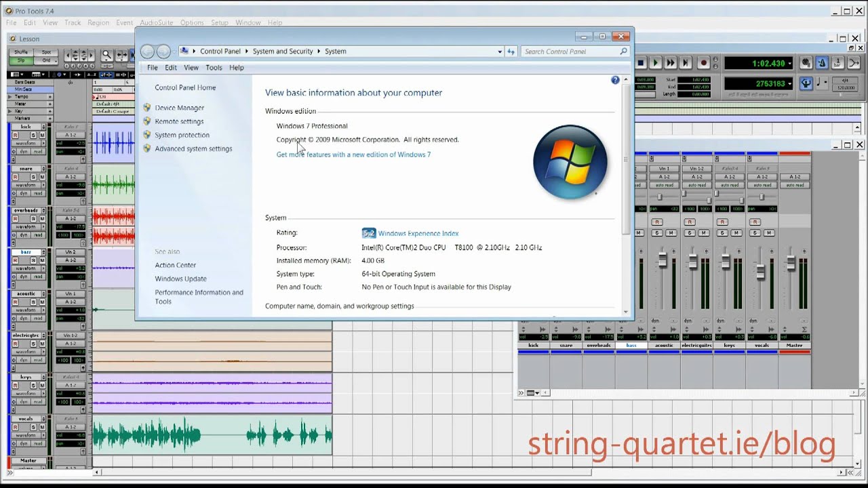The width and height of the screenshot is (868, 488).
Task: Mute the kick track in edit window
Action: [42, 136]
